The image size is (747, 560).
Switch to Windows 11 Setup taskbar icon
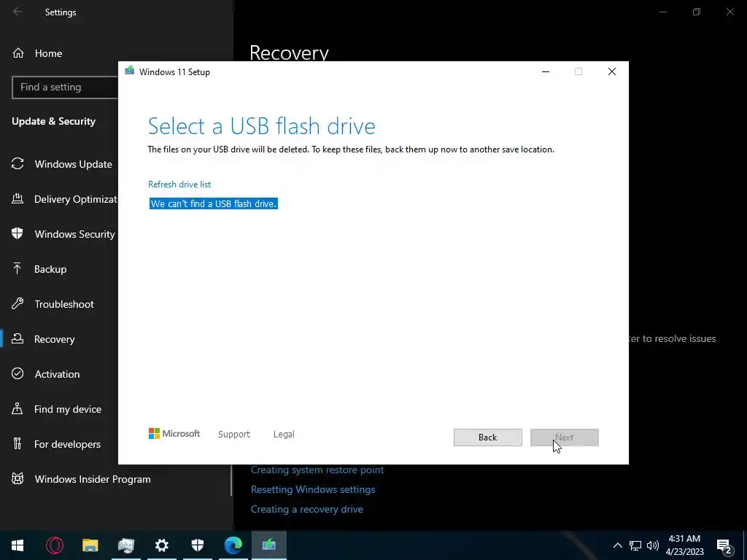click(268, 545)
